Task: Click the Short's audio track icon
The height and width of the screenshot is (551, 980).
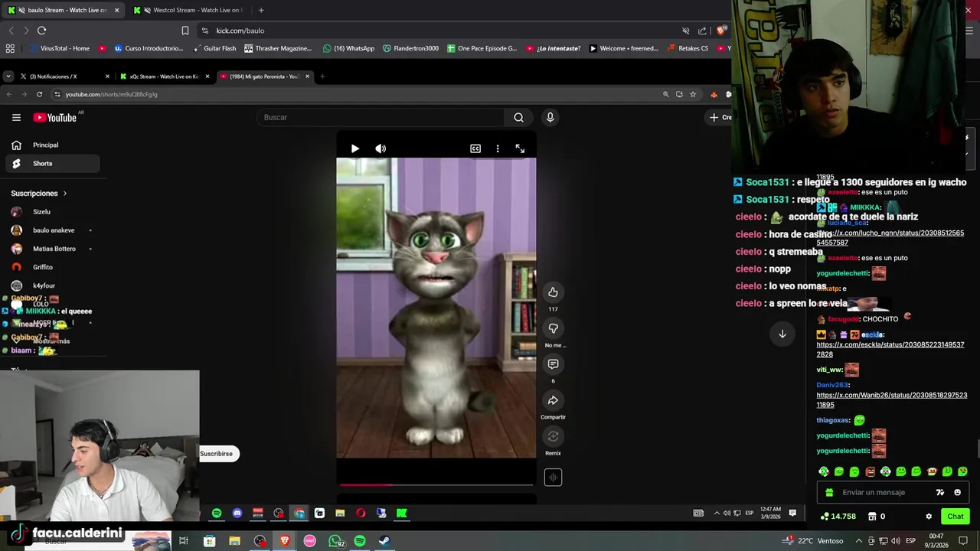Action: click(553, 478)
